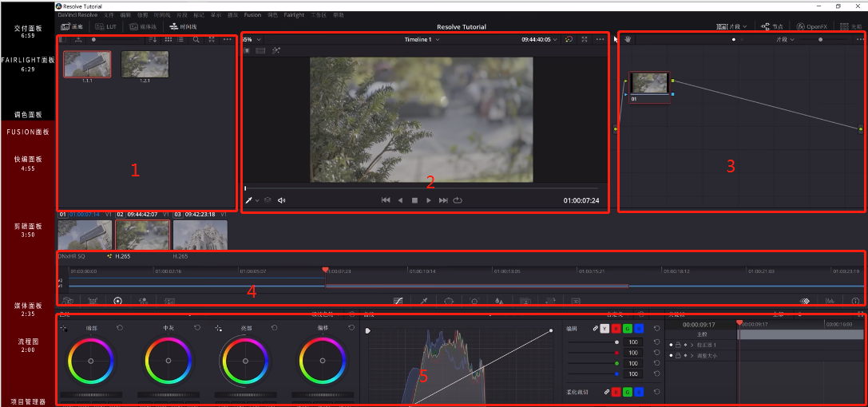The width and height of the screenshot is (868, 407).
Task: Toggle loop playback in viewer
Action: (x=458, y=200)
